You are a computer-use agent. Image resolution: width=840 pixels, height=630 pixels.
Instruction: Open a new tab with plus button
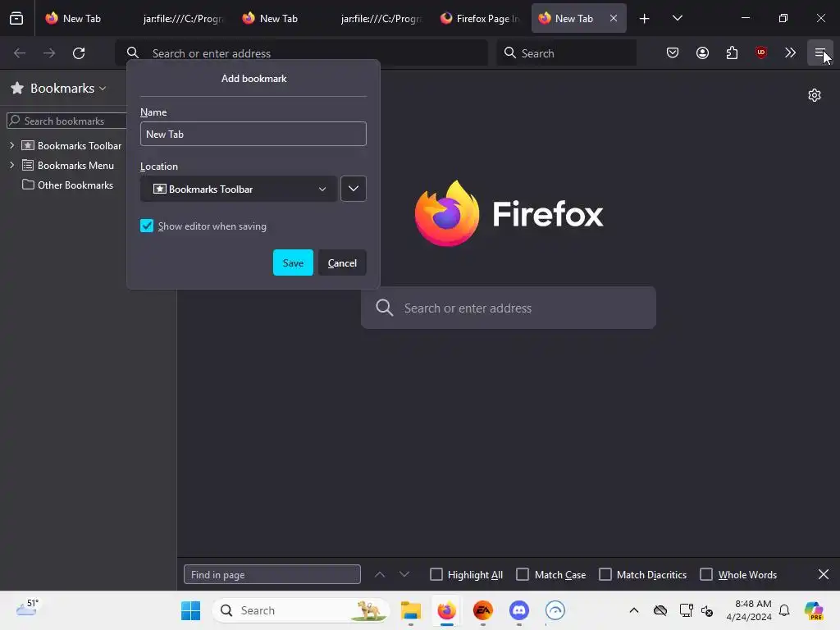tap(645, 19)
